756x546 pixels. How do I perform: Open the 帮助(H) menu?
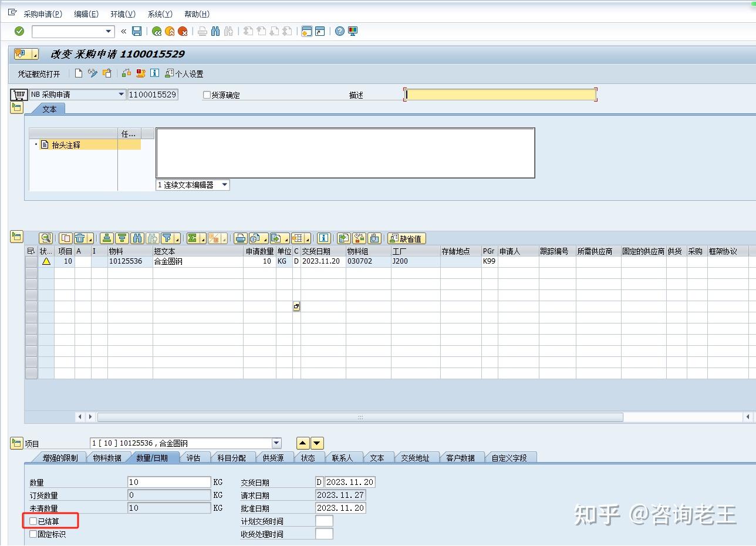[197, 14]
